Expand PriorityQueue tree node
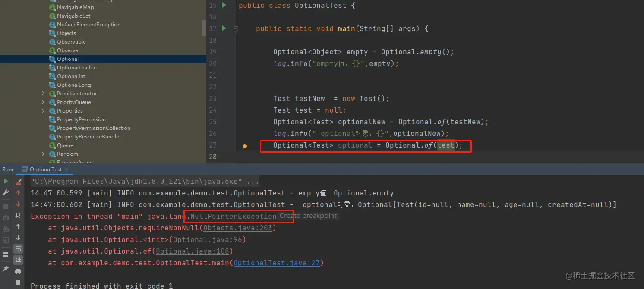The image size is (644, 289). pyautogui.click(x=43, y=102)
